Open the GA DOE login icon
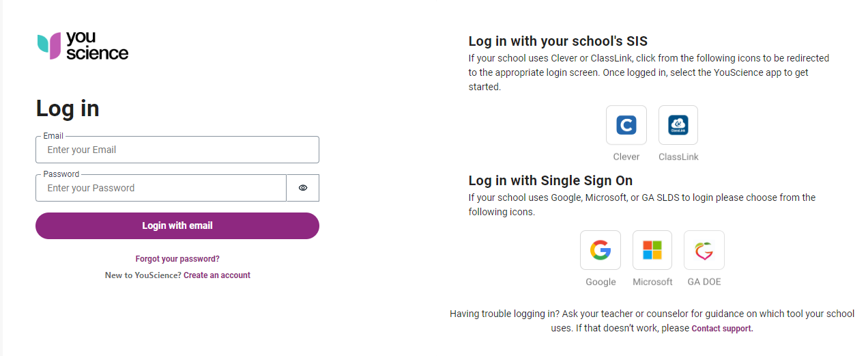 (704, 250)
